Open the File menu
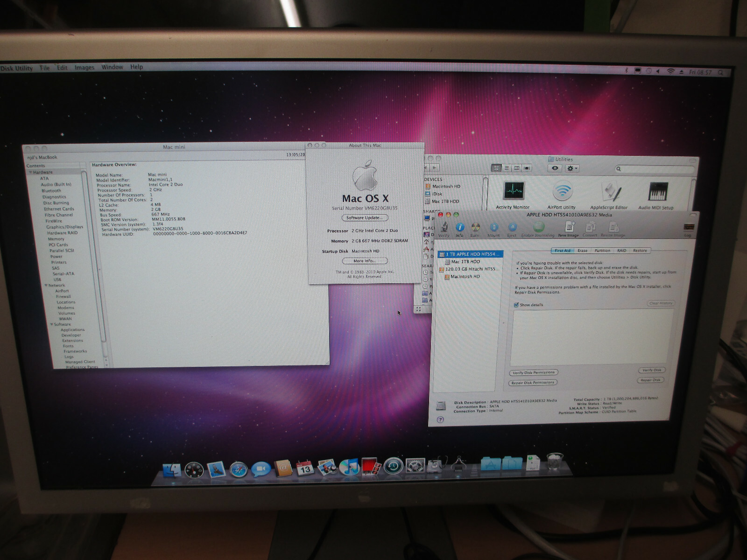Image resolution: width=747 pixels, height=560 pixels. 45,68
